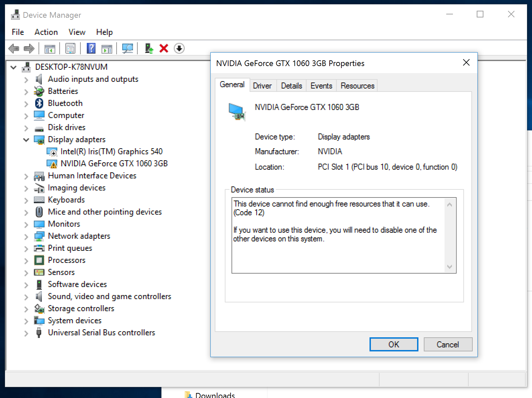This screenshot has height=398, width=532.
Task: Click OK in Properties dialog
Action: coord(394,344)
